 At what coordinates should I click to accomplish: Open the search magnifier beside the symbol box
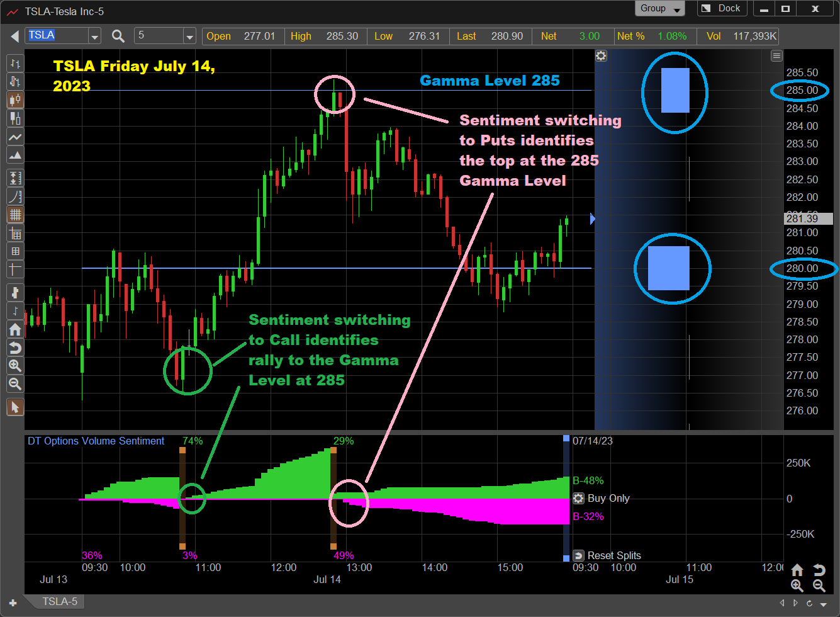[x=118, y=35]
